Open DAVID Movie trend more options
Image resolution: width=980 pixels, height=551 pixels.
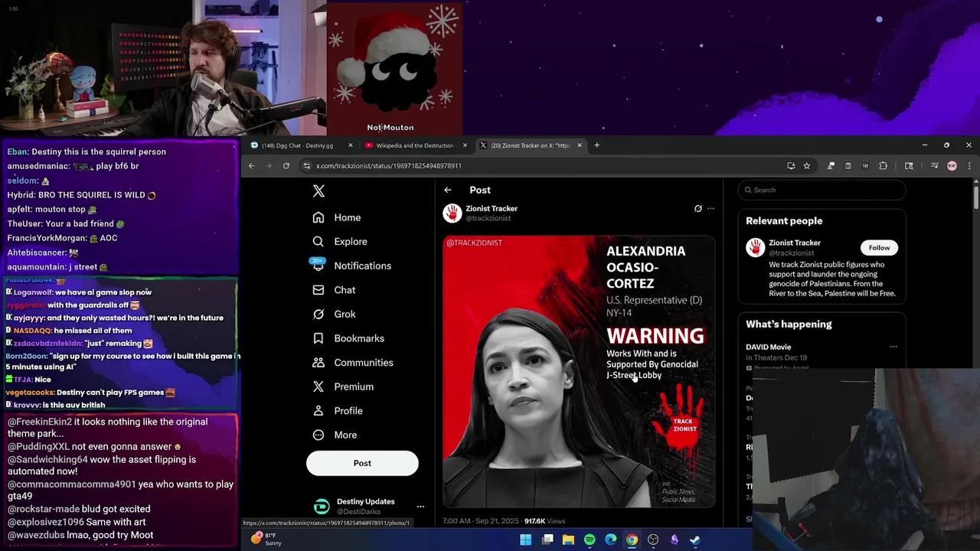pyautogui.click(x=893, y=347)
